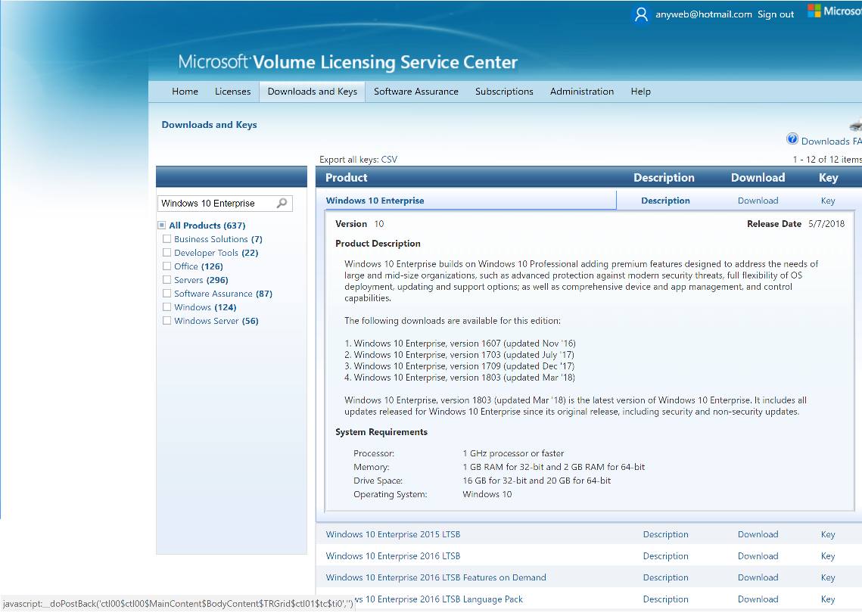The image size is (862, 616).
Task: Open the Administration menu
Action: [582, 92]
